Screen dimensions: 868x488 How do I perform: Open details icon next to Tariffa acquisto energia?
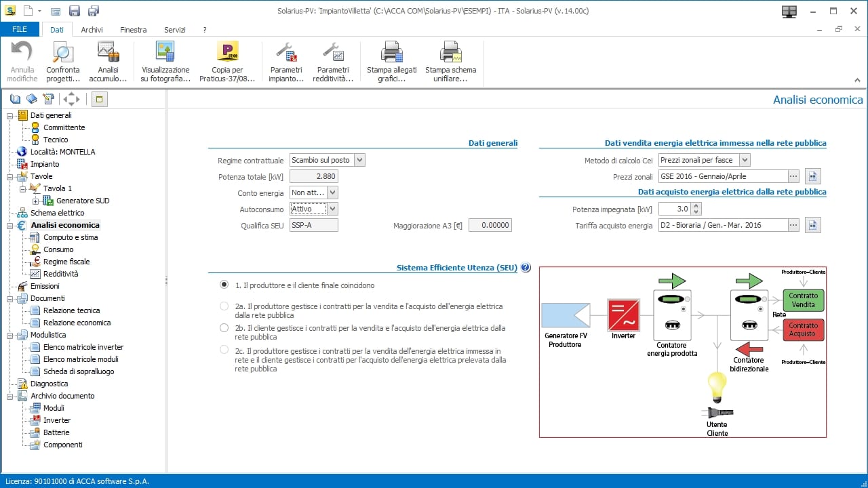(813, 225)
